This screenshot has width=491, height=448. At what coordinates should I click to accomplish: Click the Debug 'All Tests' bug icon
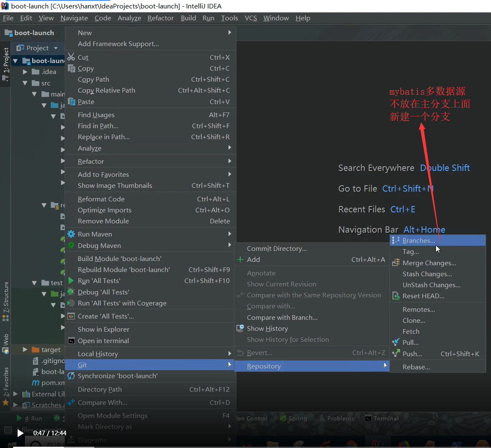(x=71, y=291)
